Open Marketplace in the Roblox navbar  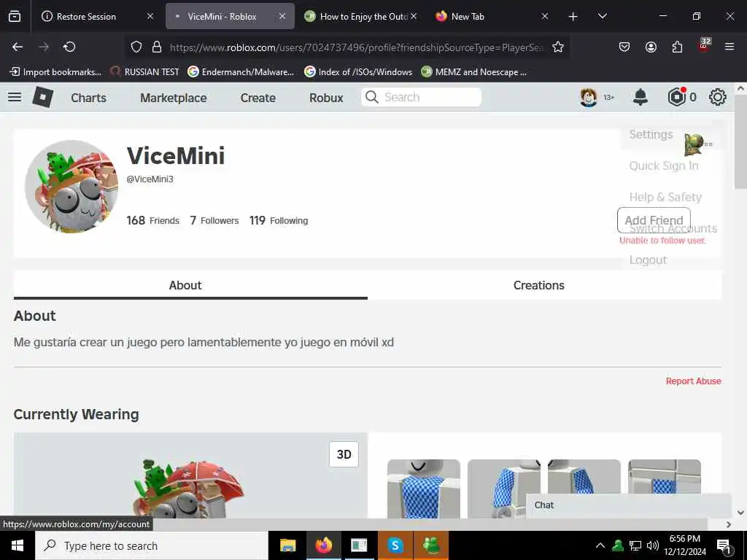[x=174, y=98]
